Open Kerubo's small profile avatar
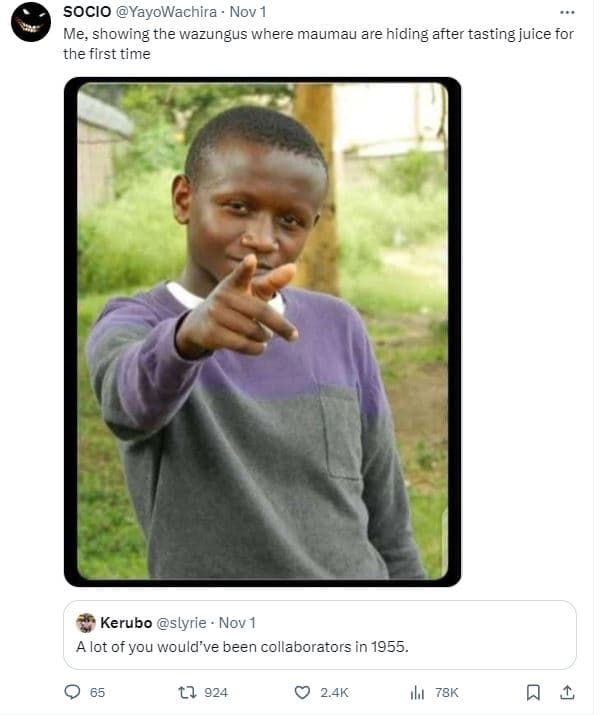606x715 pixels. [86, 622]
